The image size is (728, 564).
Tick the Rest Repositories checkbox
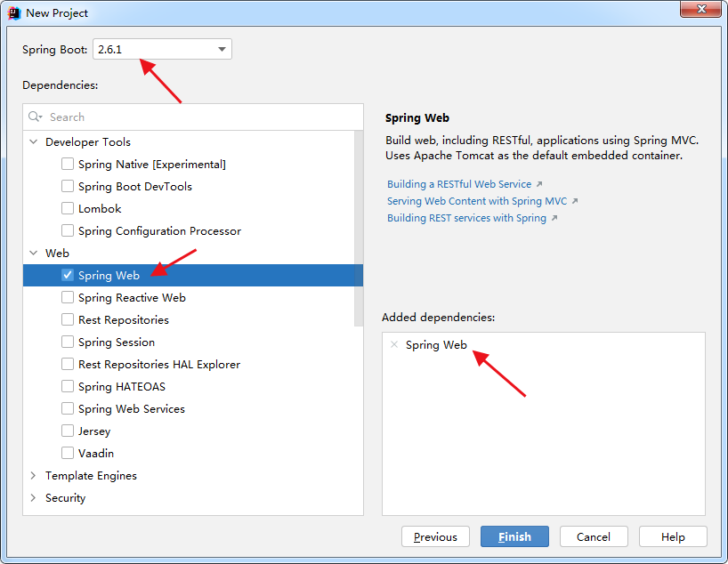(x=68, y=320)
